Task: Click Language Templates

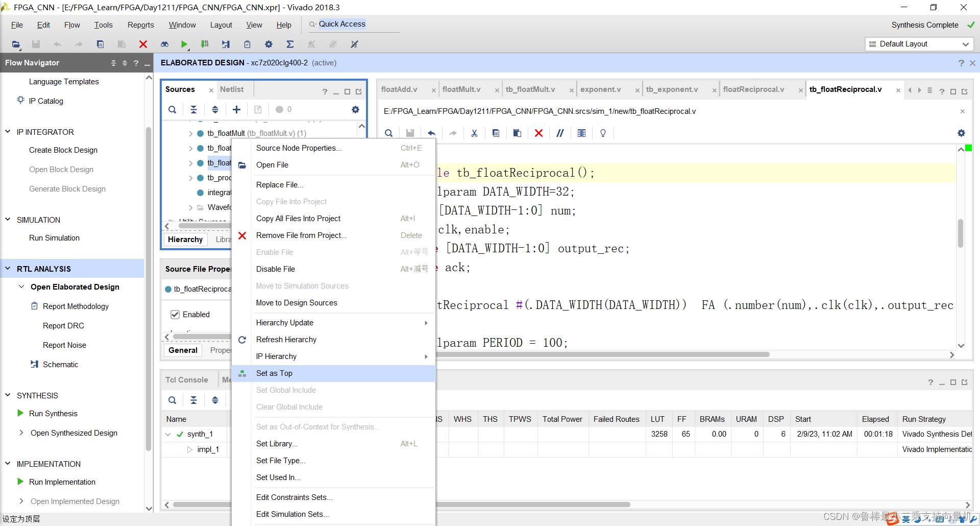Action: (64, 82)
